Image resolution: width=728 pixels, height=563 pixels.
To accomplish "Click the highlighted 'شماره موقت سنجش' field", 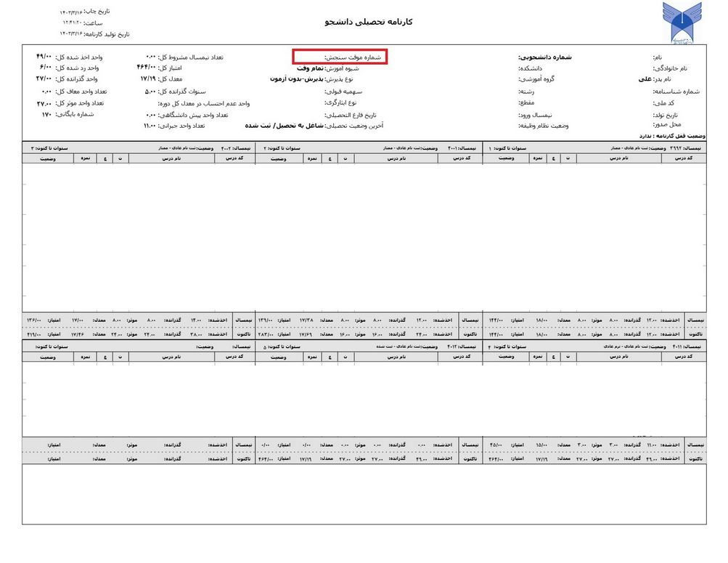I will [x=340, y=57].
